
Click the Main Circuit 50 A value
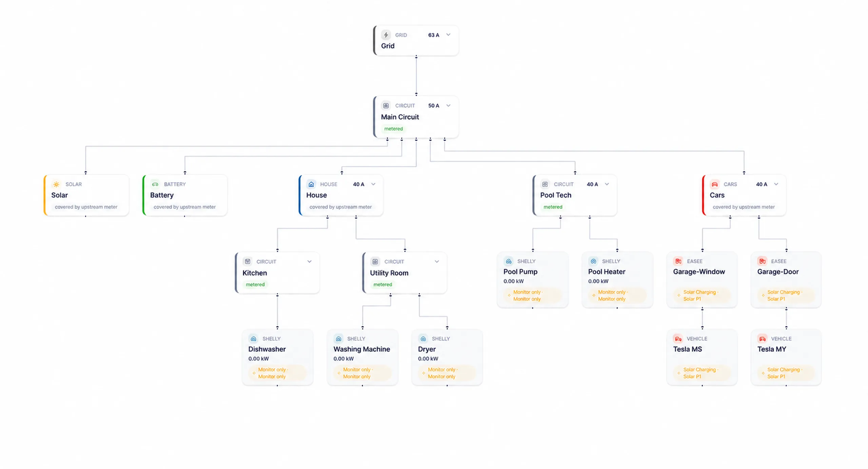point(433,105)
